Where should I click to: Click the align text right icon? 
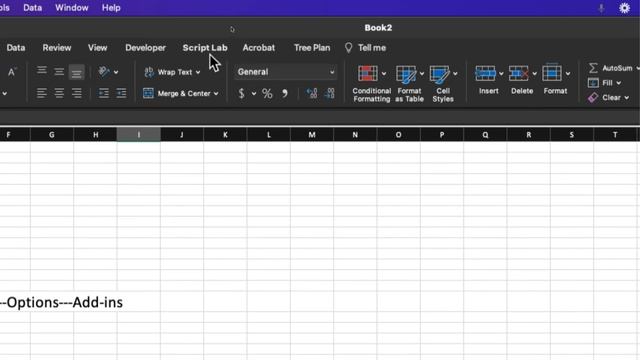click(76, 93)
